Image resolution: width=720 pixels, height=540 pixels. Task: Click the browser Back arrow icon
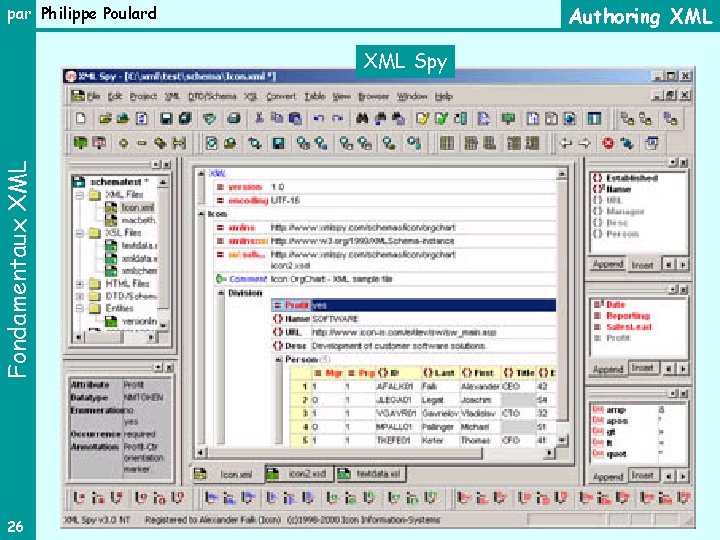[x=566, y=143]
